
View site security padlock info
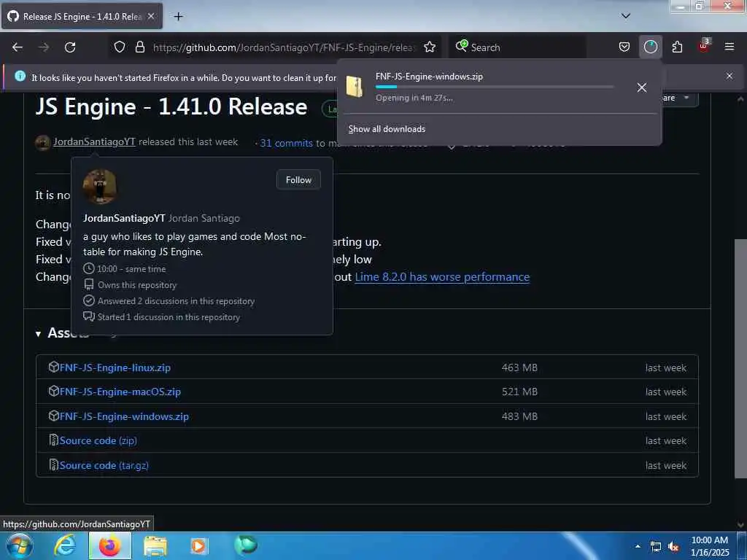tap(139, 47)
